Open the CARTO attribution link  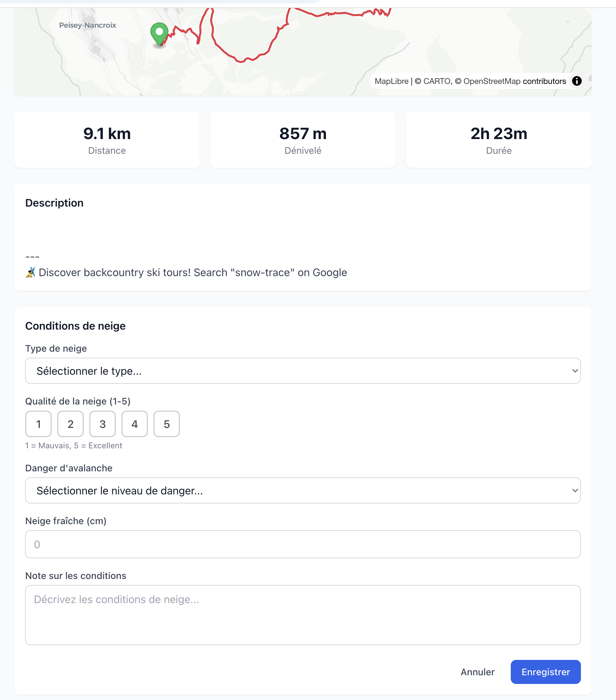click(437, 81)
